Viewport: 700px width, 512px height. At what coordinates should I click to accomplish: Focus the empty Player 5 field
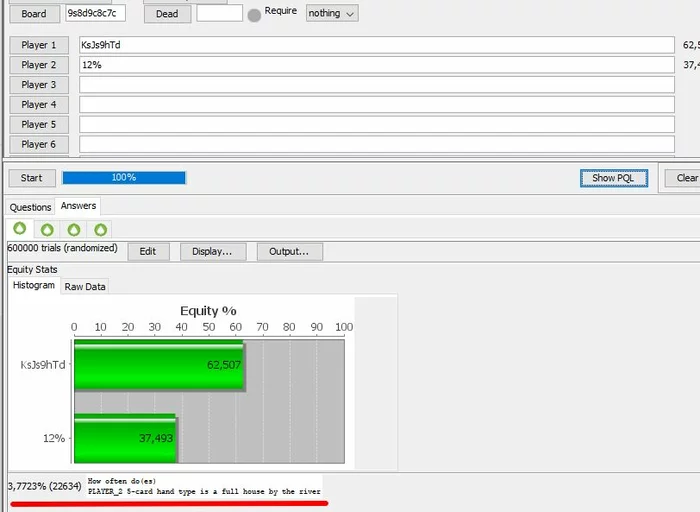[x=377, y=125]
